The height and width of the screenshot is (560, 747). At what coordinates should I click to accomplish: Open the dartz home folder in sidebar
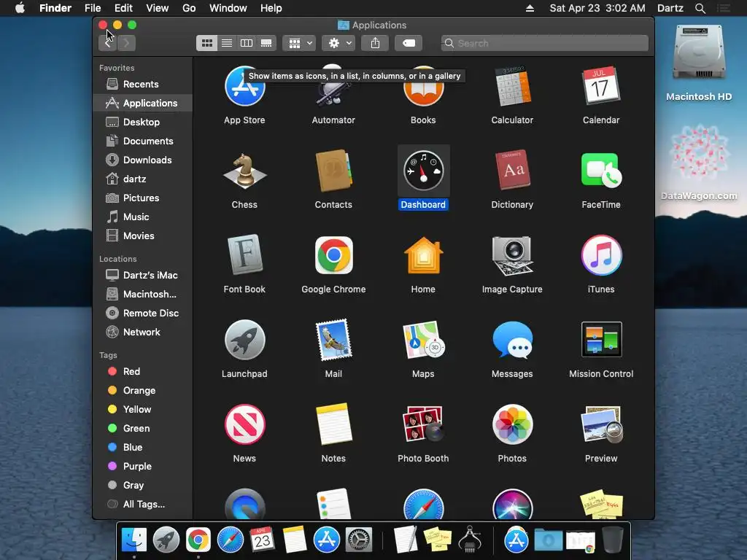pyautogui.click(x=143, y=179)
